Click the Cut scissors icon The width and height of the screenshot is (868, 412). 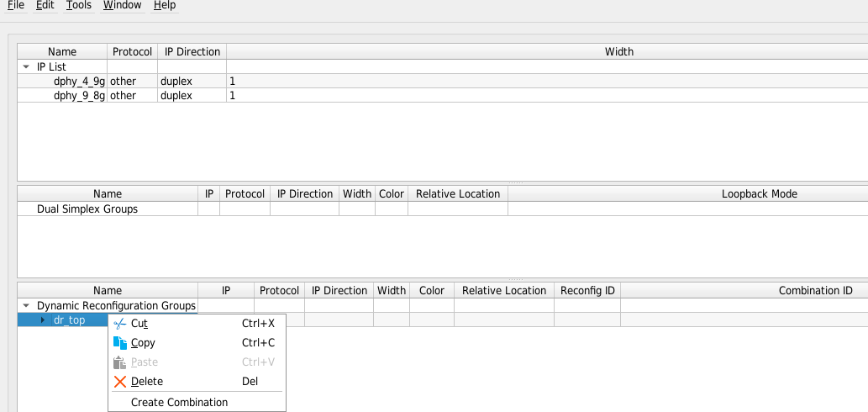tap(119, 324)
